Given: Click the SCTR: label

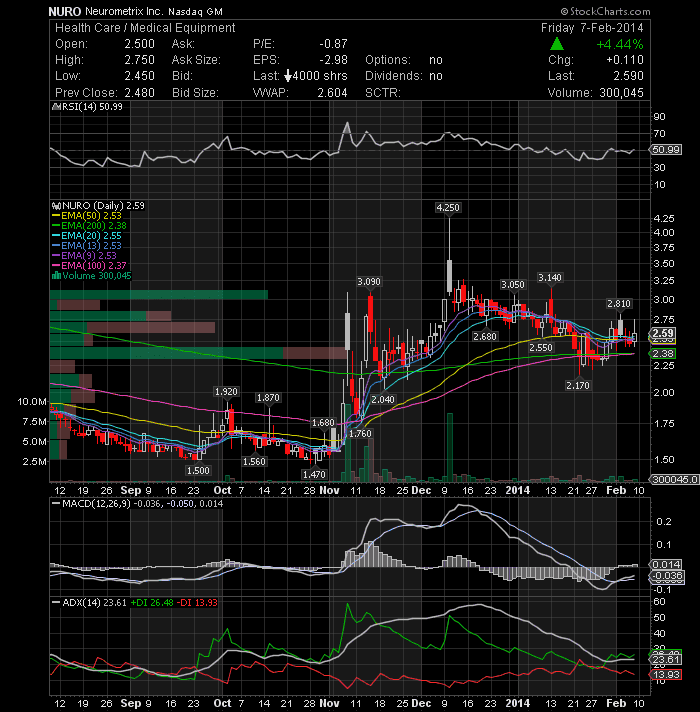Looking at the screenshot, I should (383, 93).
